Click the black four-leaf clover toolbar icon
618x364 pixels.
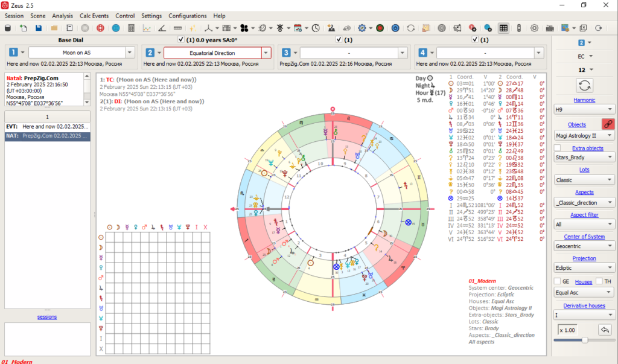pyautogui.click(x=244, y=28)
